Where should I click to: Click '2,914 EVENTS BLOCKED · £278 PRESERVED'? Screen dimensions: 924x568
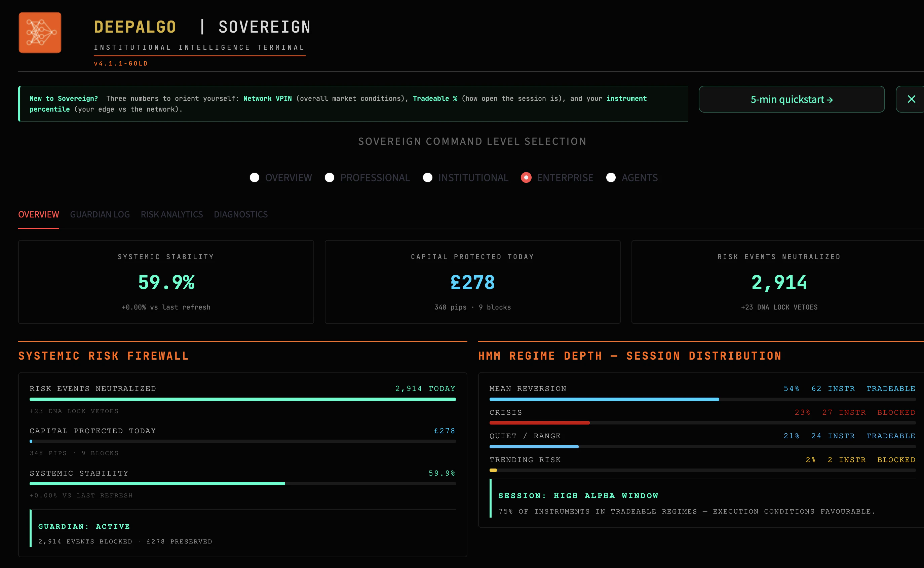[125, 542]
